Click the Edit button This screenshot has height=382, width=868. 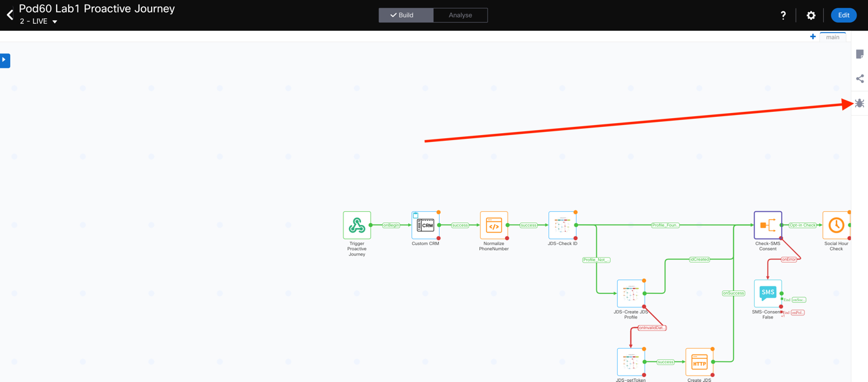click(x=843, y=15)
